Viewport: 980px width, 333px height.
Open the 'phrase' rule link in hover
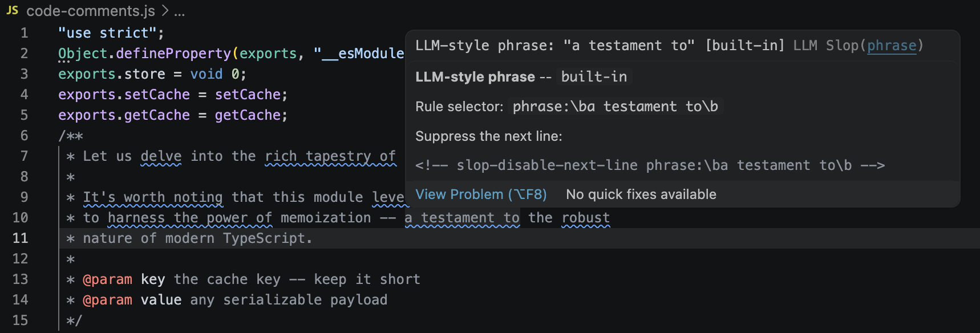tap(892, 46)
